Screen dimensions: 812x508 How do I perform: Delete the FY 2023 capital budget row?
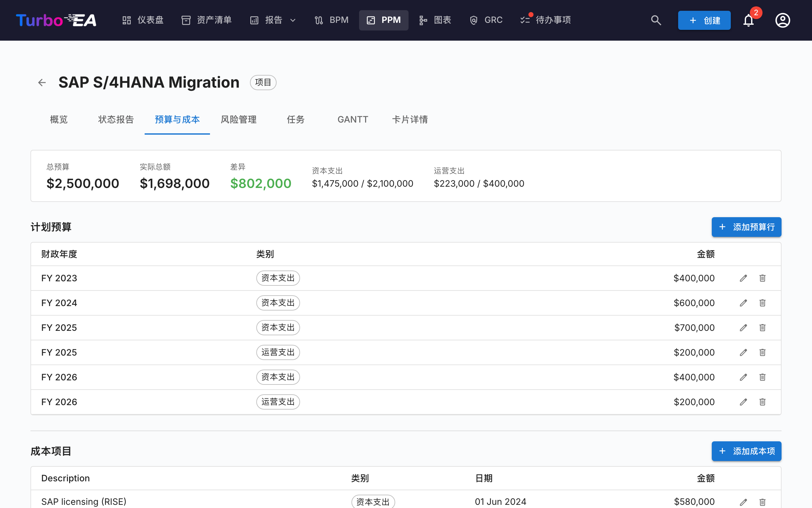pos(762,278)
